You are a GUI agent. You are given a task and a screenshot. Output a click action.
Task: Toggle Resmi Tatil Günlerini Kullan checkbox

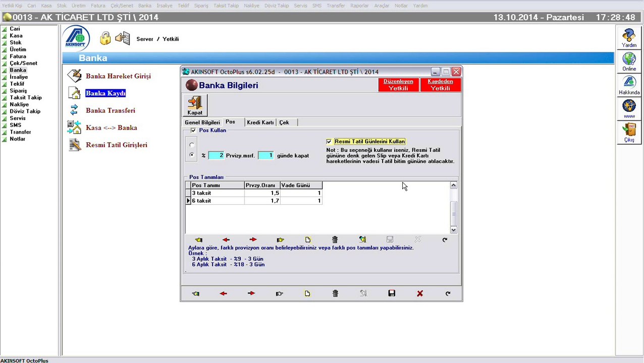tap(329, 142)
